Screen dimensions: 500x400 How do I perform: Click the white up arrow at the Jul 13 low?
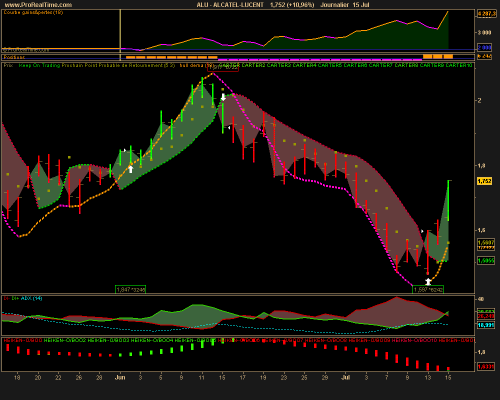pyautogui.click(x=428, y=282)
